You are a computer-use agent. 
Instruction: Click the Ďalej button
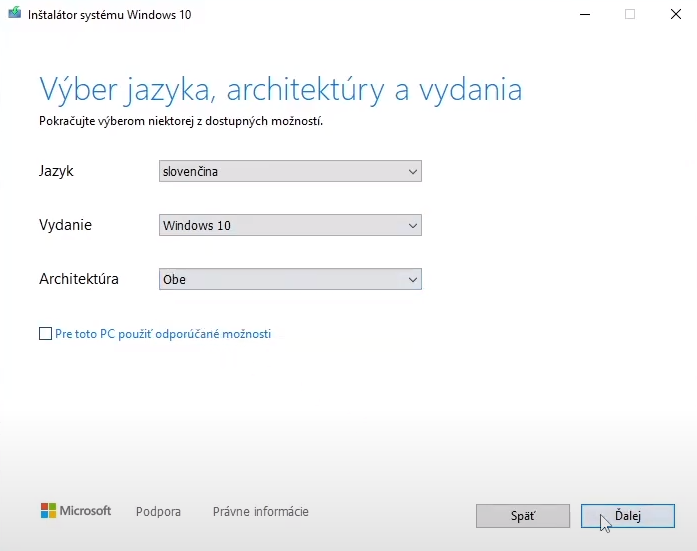pyautogui.click(x=628, y=516)
